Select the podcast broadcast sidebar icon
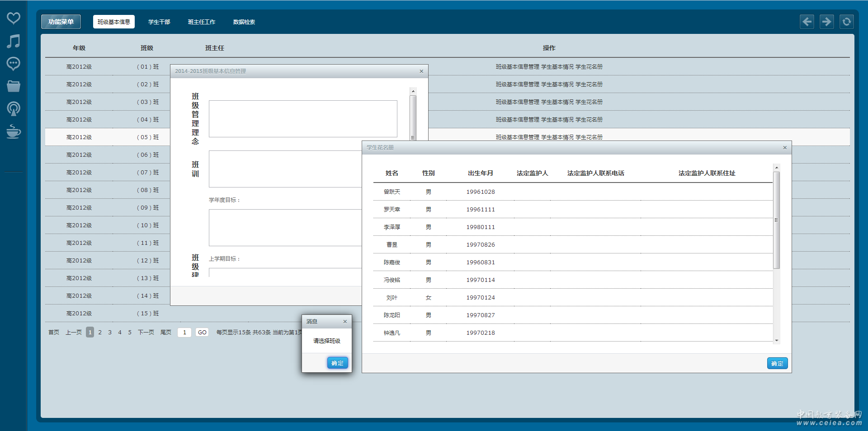868x431 pixels. pos(14,109)
